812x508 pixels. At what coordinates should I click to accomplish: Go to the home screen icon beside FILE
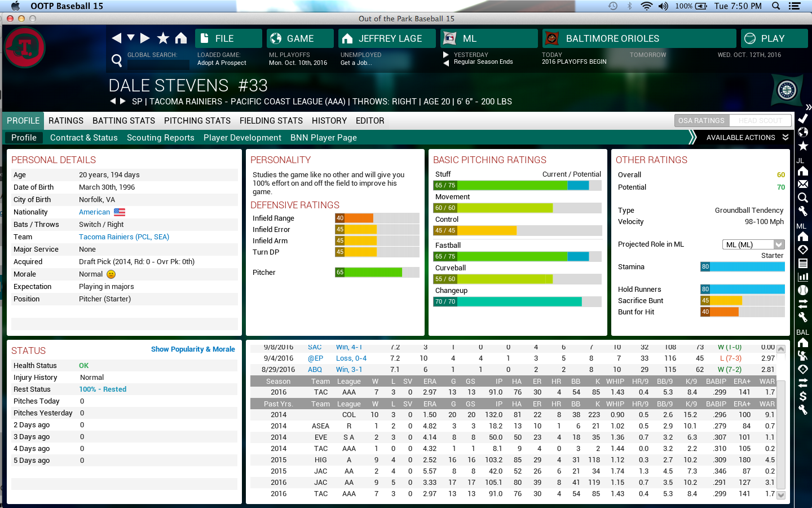point(181,38)
